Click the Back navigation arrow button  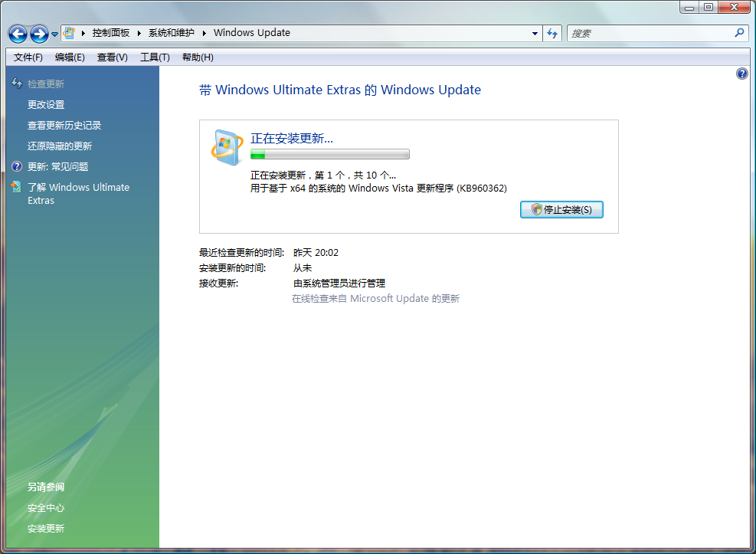pos(18,34)
